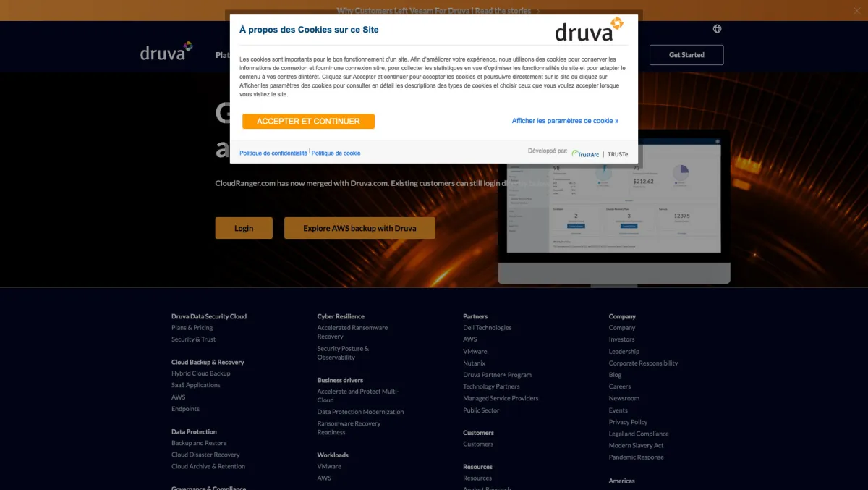Open Public Sector link
The width and height of the screenshot is (868, 490).
point(481,410)
